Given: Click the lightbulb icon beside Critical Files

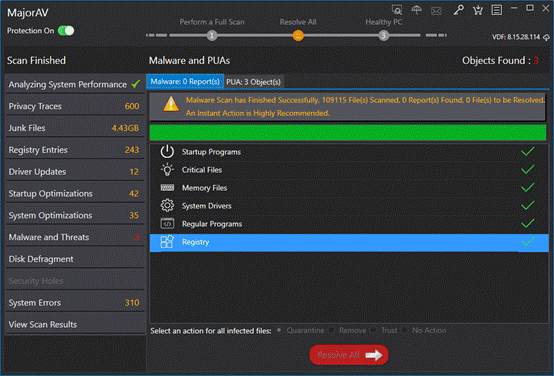Looking at the screenshot, I should [167, 170].
